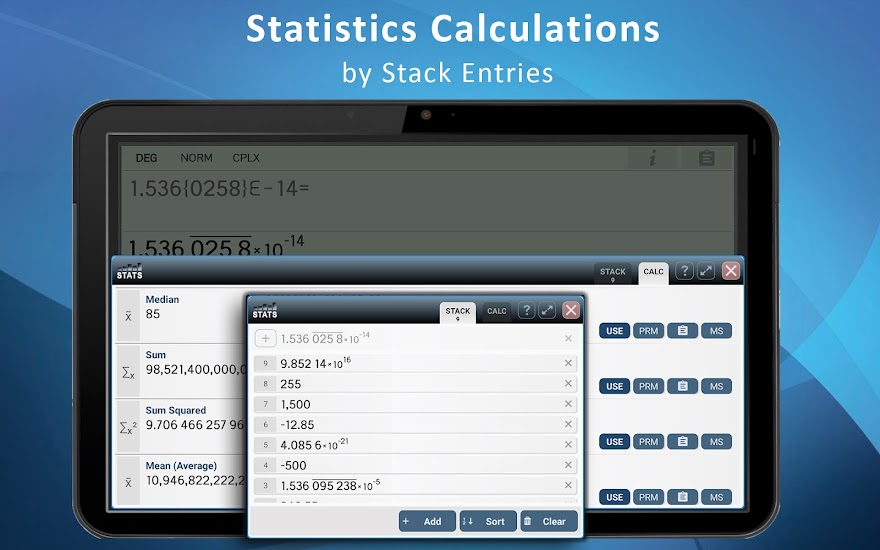Sort the stack entries
The width and height of the screenshot is (880, 550).
pos(488,521)
